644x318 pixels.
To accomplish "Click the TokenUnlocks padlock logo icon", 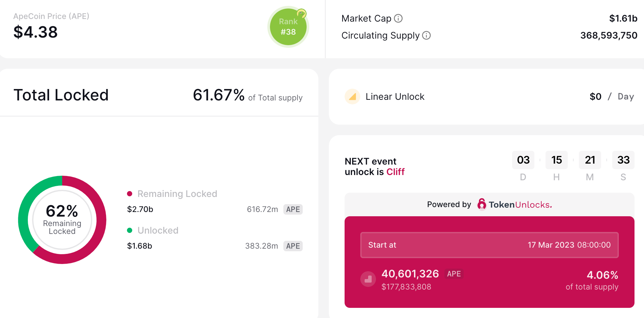I will (x=482, y=204).
